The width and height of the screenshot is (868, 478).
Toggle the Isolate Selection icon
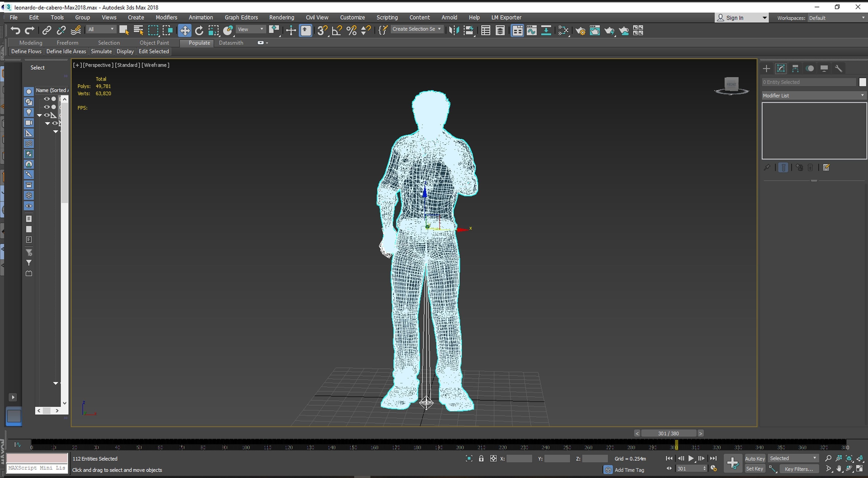[469, 459]
